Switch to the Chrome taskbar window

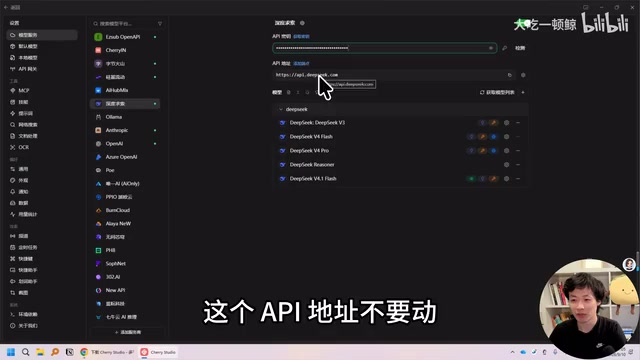tap(107, 352)
